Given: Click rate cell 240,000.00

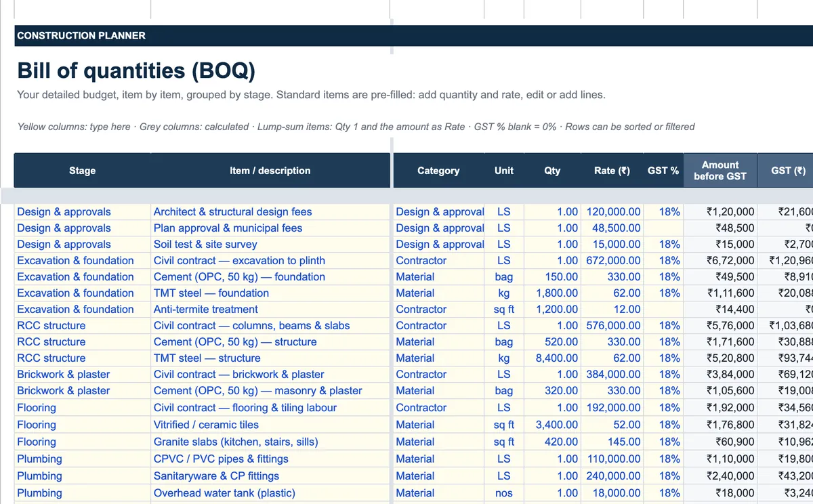Looking at the screenshot, I should coord(612,476).
